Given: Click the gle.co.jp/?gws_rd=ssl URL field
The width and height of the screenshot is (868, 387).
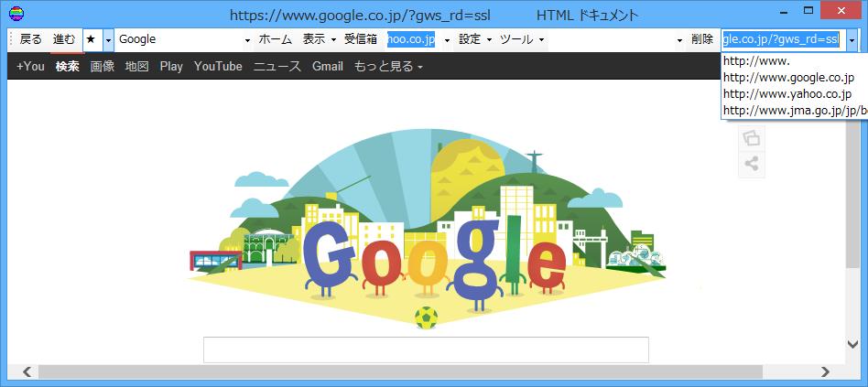Looking at the screenshot, I should (783, 40).
